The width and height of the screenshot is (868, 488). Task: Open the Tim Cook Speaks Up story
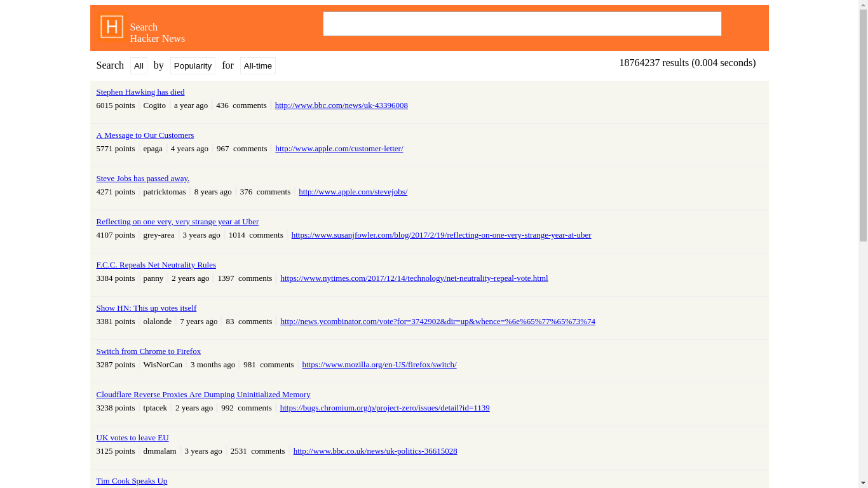coord(132,481)
